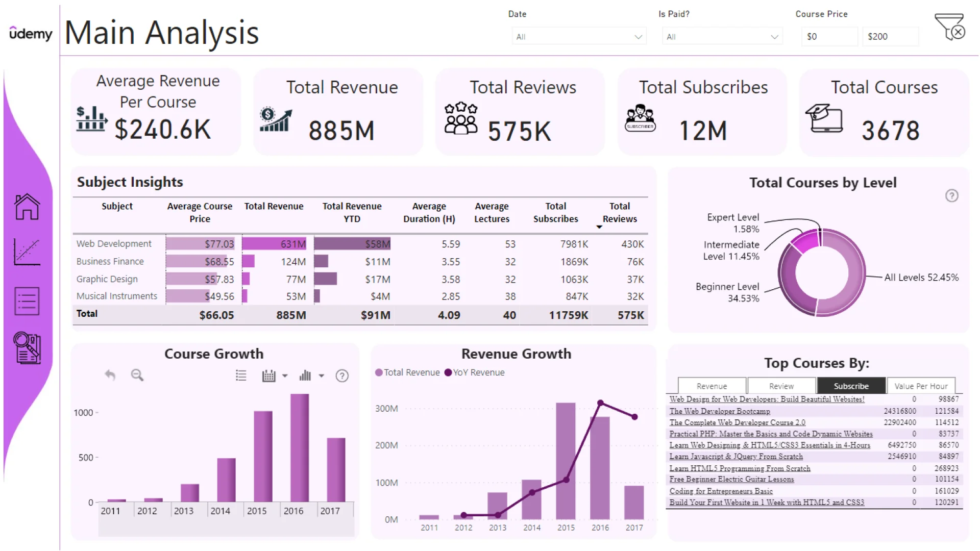This screenshot has height=551, width=980.
Task: Open Build Your First Website in 1 Week link
Action: pos(767,503)
